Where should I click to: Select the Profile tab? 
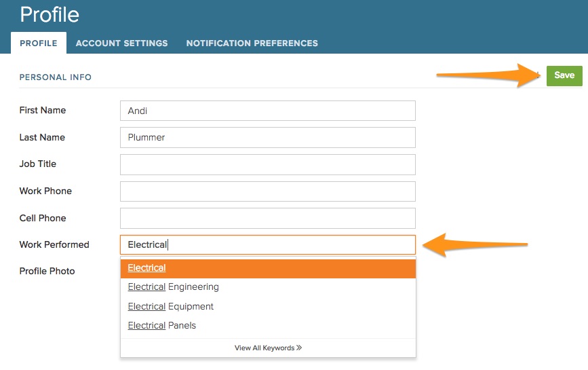pyautogui.click(x=39, y=43)
